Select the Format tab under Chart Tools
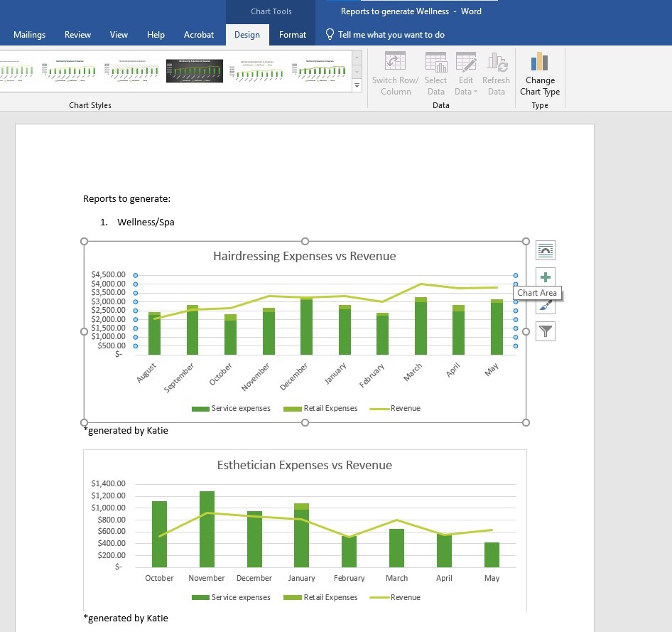Image resolution: width=672 pixels, height=632 pixels. pos(292,35)
